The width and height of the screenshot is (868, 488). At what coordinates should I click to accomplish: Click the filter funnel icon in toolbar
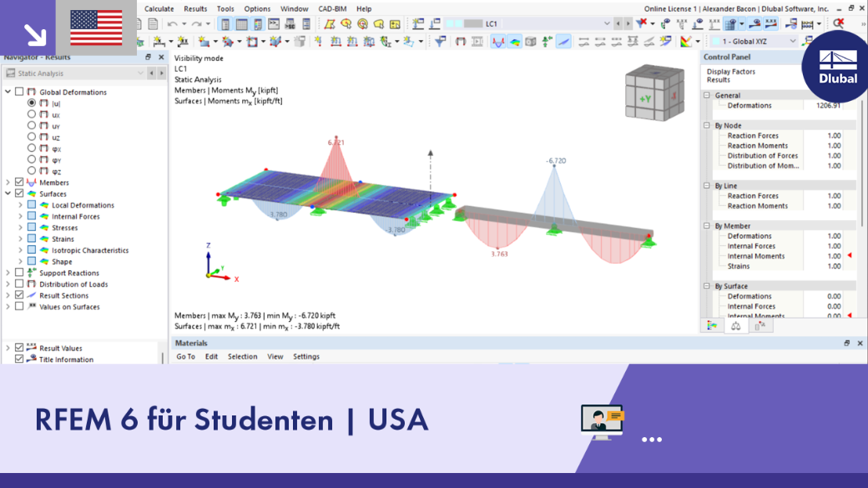(441, 42)
